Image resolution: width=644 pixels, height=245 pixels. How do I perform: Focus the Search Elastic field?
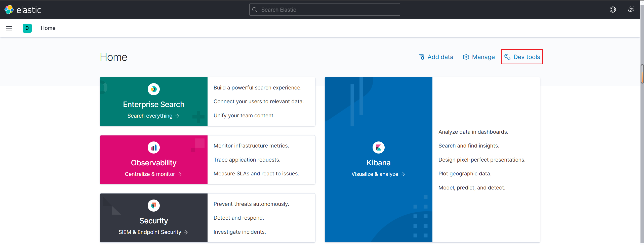click(x=325, y=10)
